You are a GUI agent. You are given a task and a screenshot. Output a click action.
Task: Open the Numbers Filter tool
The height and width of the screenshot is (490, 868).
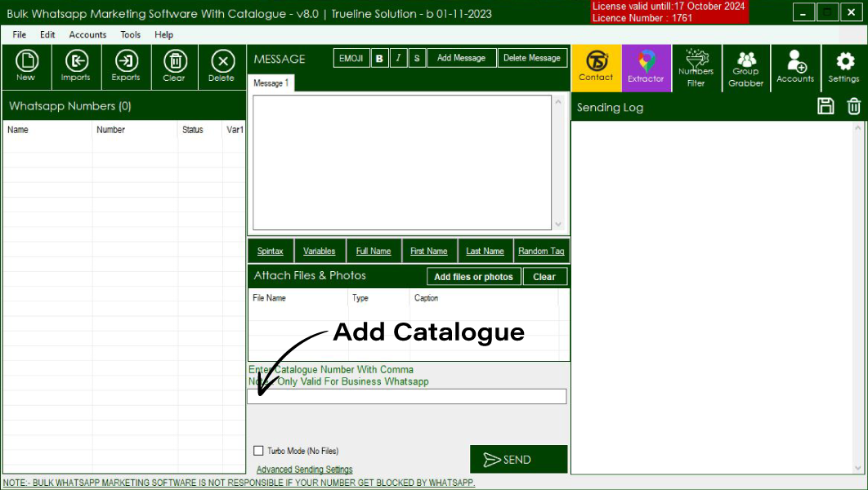coord(696,68)
